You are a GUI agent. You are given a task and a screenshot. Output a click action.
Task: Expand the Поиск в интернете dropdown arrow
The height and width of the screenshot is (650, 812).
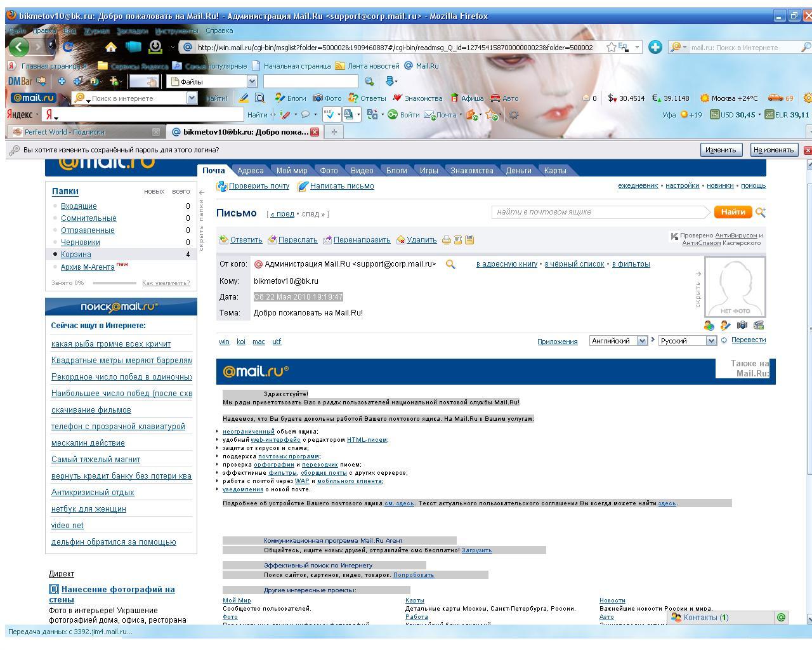point(192,98)
